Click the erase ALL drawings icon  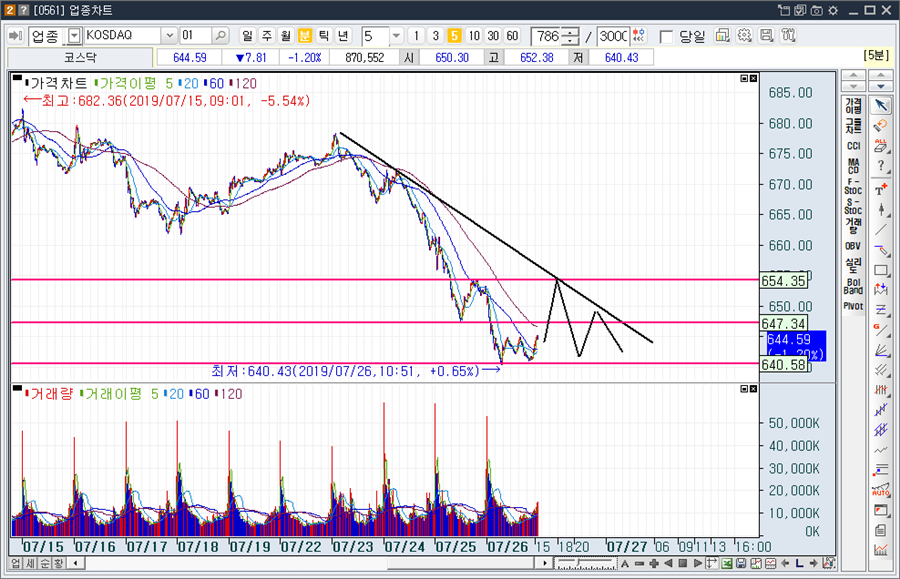[881, 145]
